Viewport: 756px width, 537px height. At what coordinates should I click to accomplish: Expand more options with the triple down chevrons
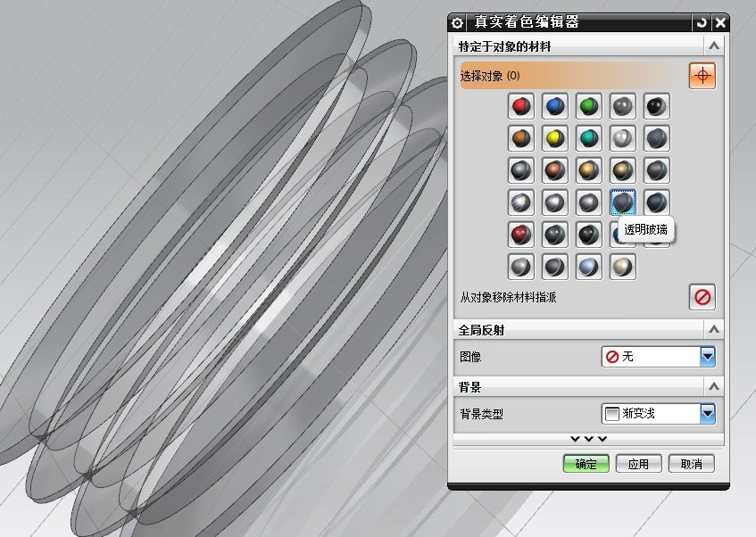point(588,438)
